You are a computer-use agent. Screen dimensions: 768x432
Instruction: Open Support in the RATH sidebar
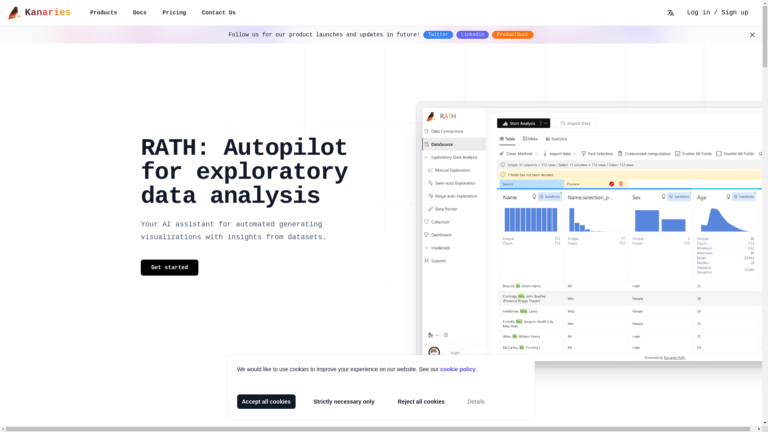click(x=438, y=261)
